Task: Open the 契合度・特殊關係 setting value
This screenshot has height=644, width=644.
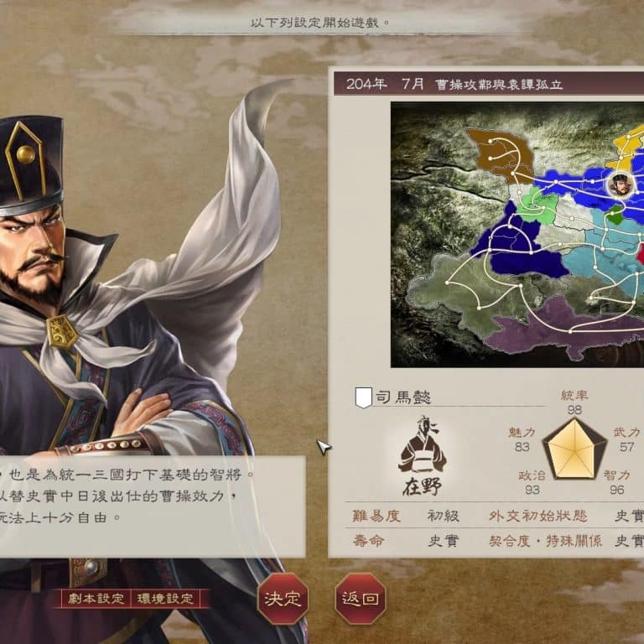Action: pos(629,541)
